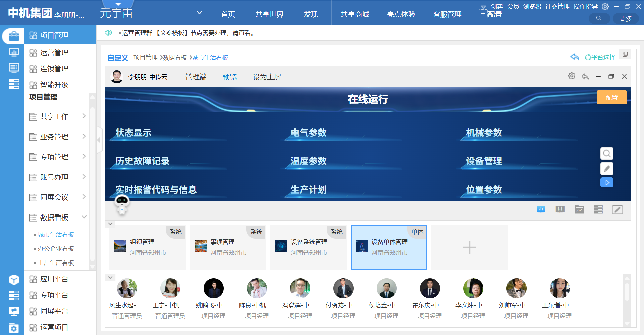The width and height of the screenshot is (644, 335).
Task: Click the top search box
Action: tap(599, 18)
